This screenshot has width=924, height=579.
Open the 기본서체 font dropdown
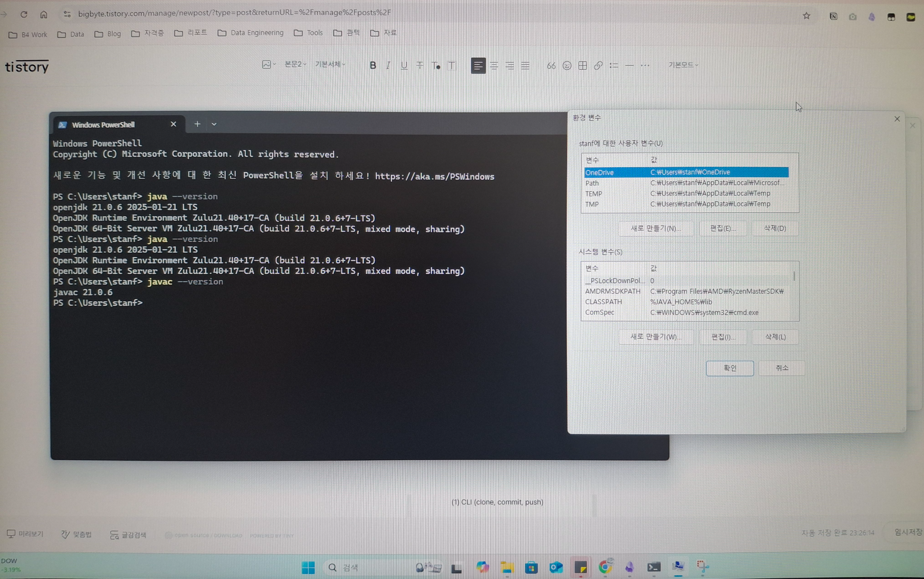330,64
